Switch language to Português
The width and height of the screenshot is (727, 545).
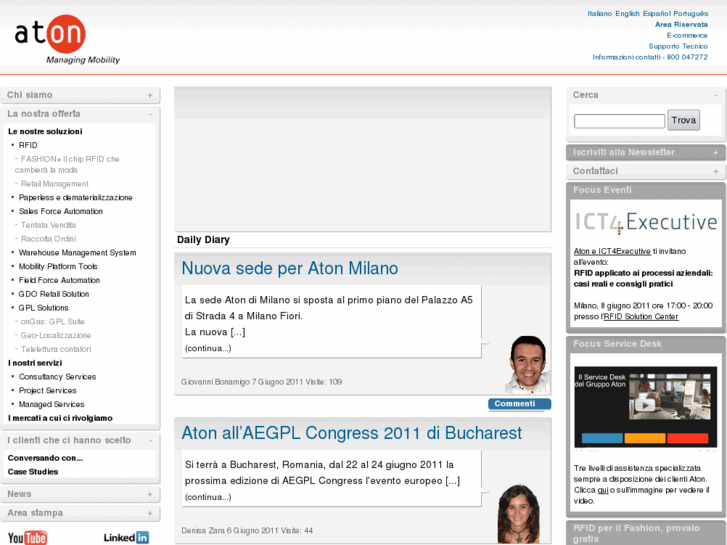(x=690, y=13)
